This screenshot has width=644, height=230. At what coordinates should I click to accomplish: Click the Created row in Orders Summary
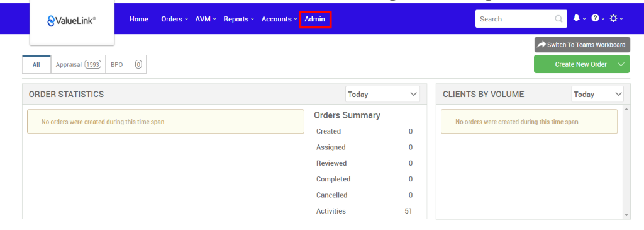(x=365, y=131)
